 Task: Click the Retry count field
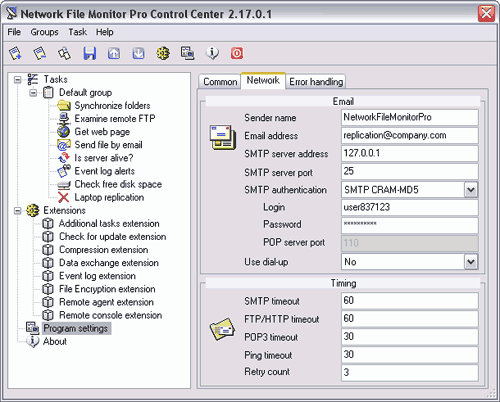410,373
